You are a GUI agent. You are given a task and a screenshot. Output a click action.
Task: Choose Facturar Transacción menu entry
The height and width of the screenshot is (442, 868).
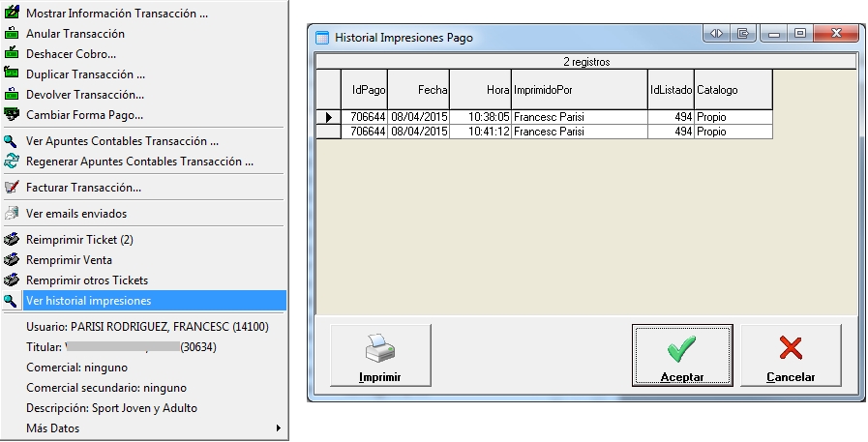[x=83, y=188]
